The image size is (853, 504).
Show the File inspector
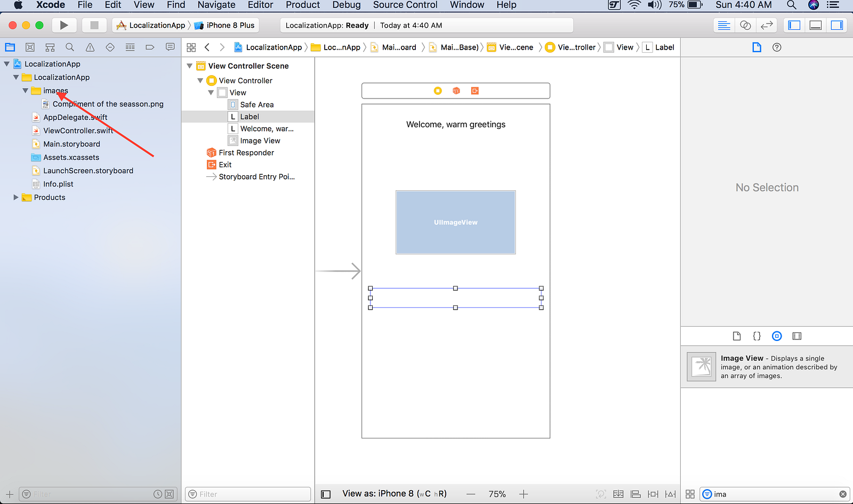pos(757,47)
